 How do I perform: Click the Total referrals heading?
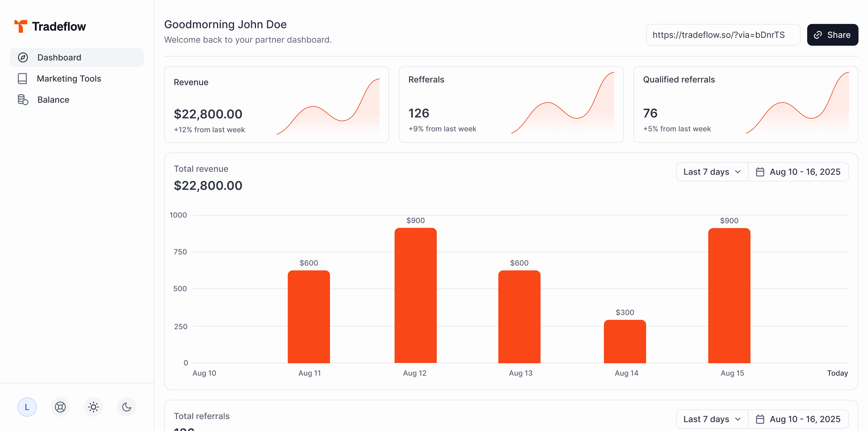202,416
